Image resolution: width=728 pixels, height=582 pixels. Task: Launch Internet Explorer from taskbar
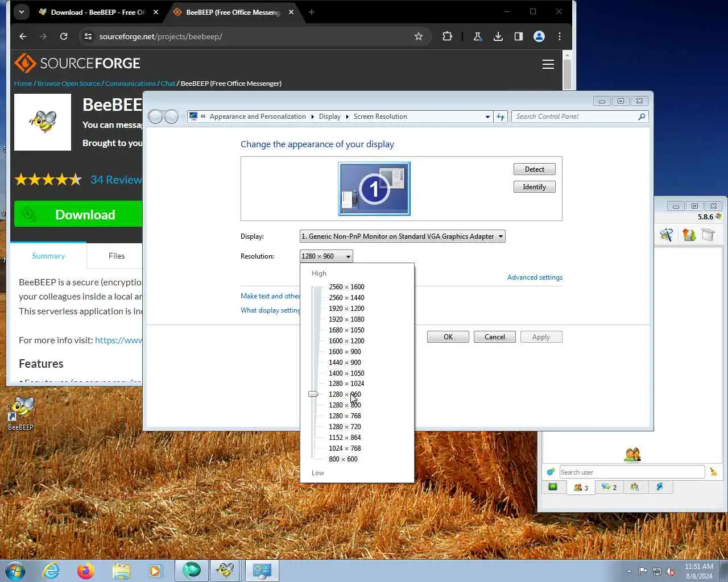[x=51, y=571]
